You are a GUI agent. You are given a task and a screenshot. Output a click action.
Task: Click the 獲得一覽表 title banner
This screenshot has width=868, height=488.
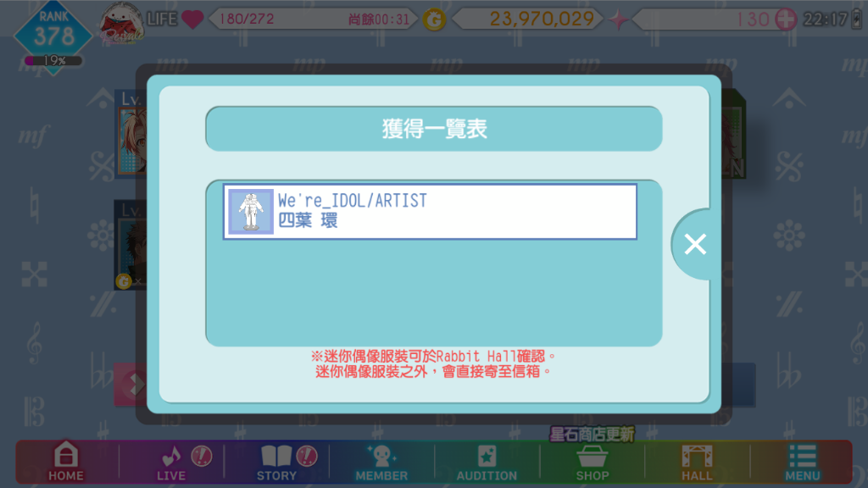(x=434, y=129)
